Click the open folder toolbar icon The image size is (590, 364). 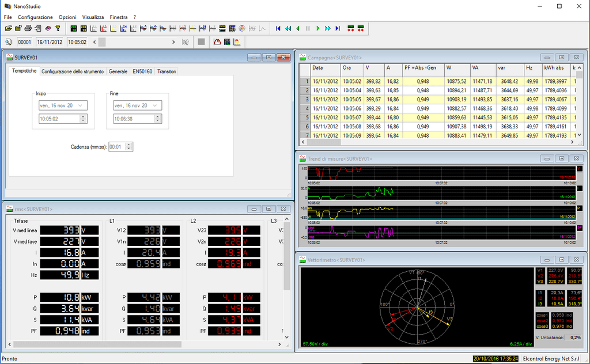(x=9, y=28)
